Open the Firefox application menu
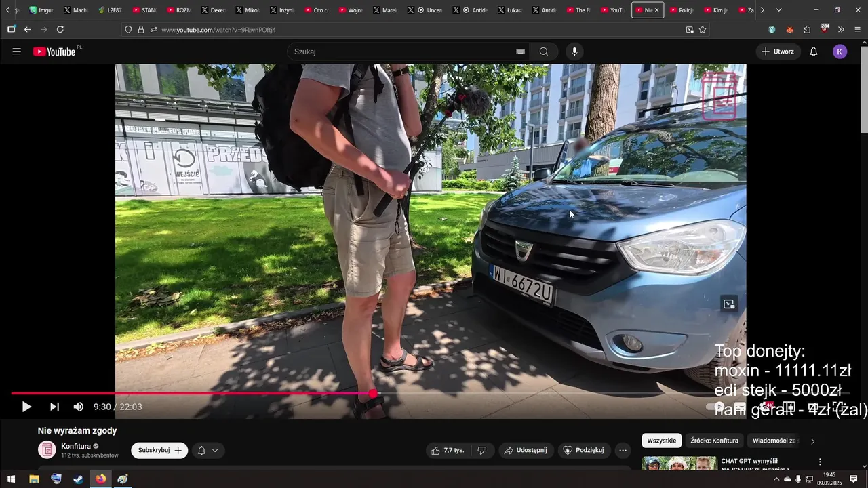 [857, 29]
